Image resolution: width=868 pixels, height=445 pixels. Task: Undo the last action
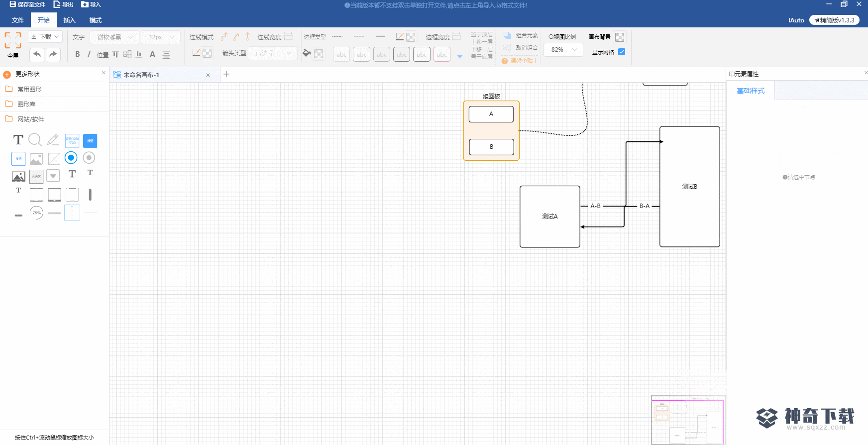point(37,54)
